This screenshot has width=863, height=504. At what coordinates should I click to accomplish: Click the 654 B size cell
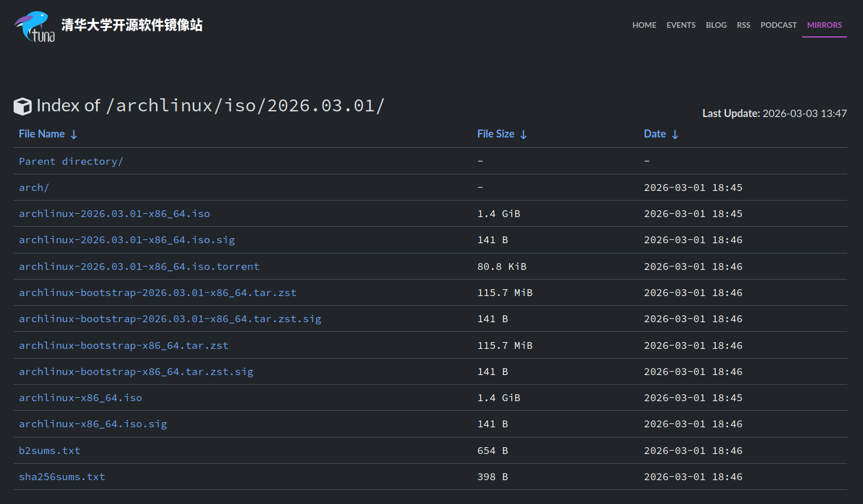[493, 451]
